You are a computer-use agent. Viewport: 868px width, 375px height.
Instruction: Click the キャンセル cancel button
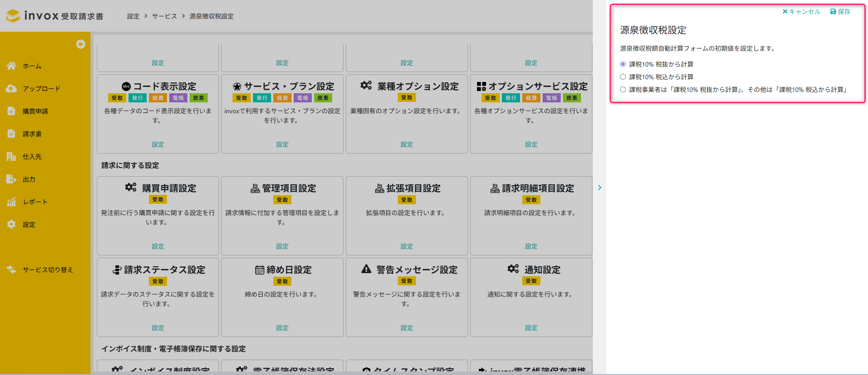tap(801, 12)
